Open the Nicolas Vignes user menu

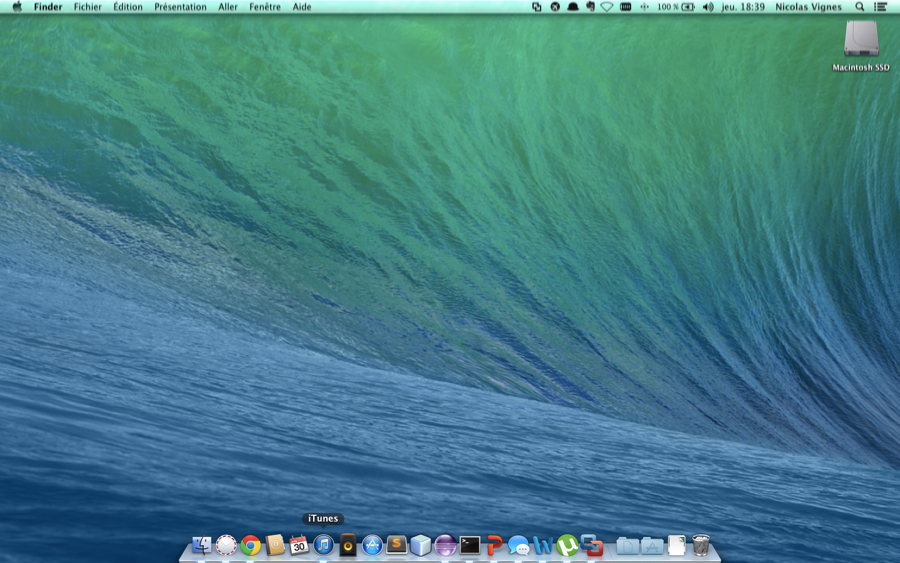pos(808,7)
